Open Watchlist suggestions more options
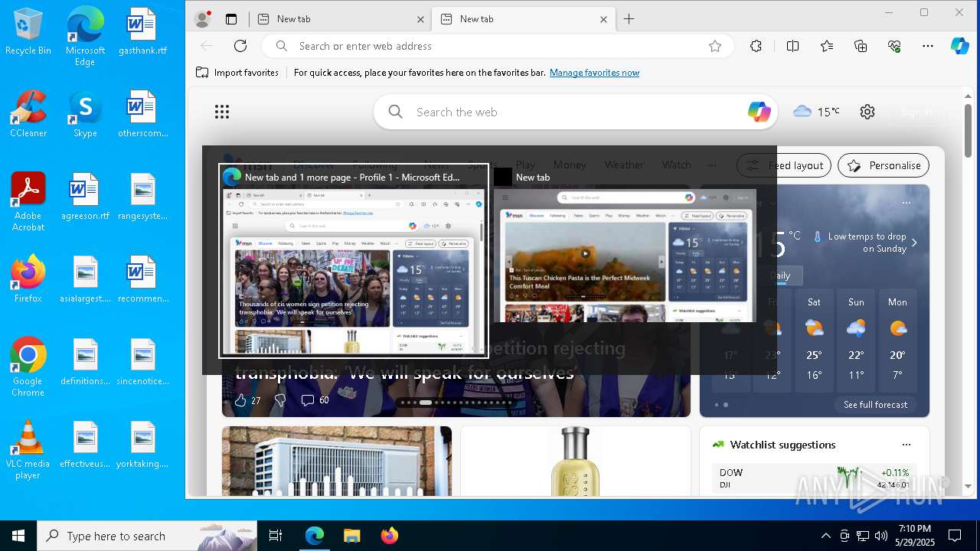 pos(906,445)
